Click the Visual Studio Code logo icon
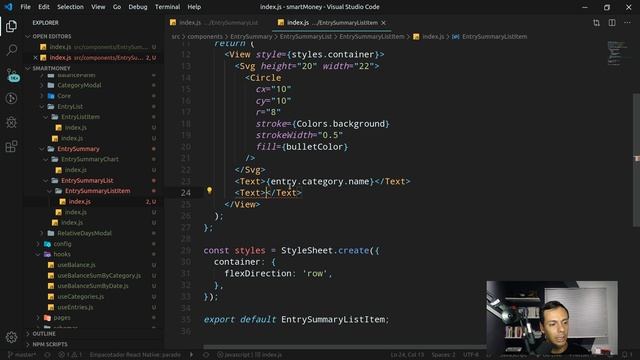This screenshot has height=360, width=640. 8,7
